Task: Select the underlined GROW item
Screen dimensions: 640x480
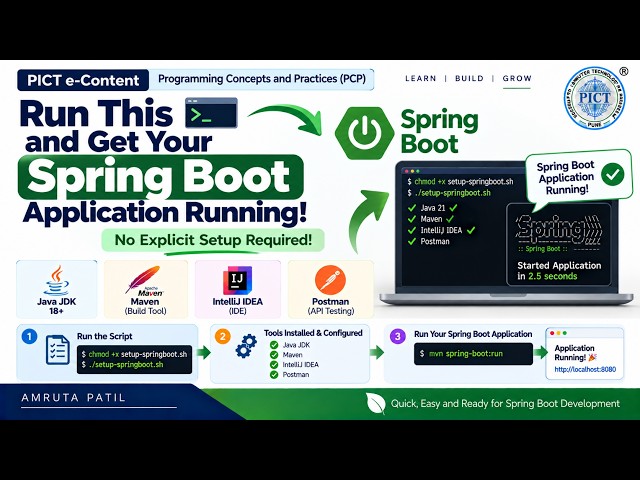Action: coord(517,78)
